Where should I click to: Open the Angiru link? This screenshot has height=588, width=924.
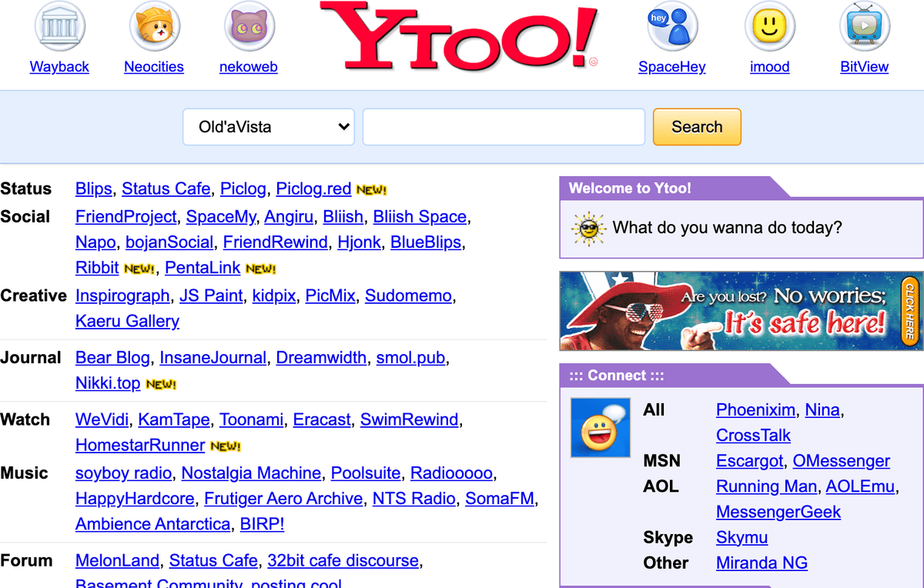coord(289,217)
